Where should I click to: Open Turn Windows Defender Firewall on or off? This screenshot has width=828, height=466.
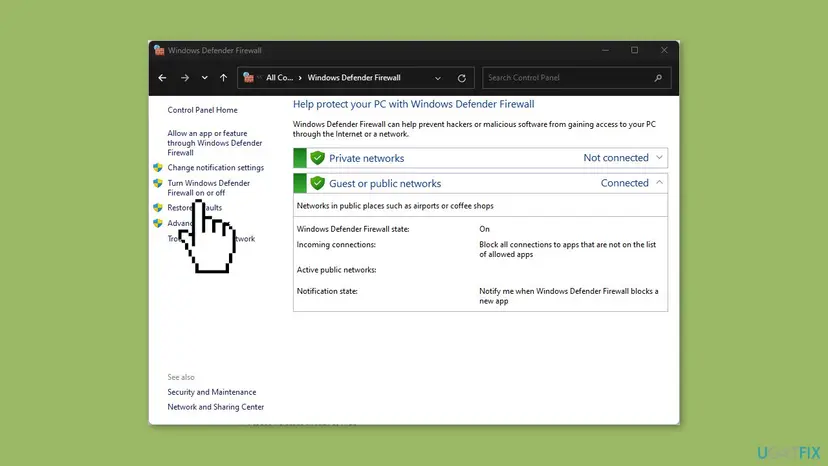(209, 188)
